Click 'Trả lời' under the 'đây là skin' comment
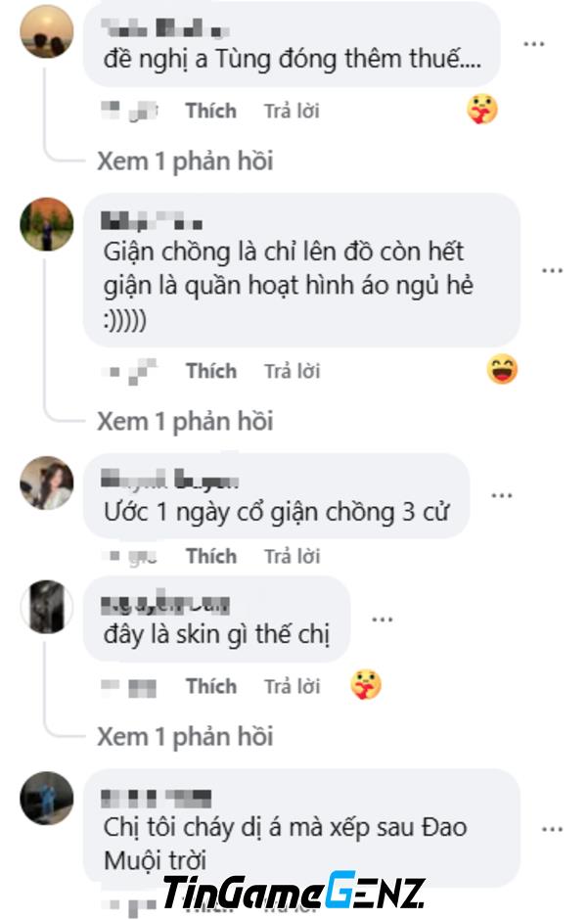 pos(292,686)
